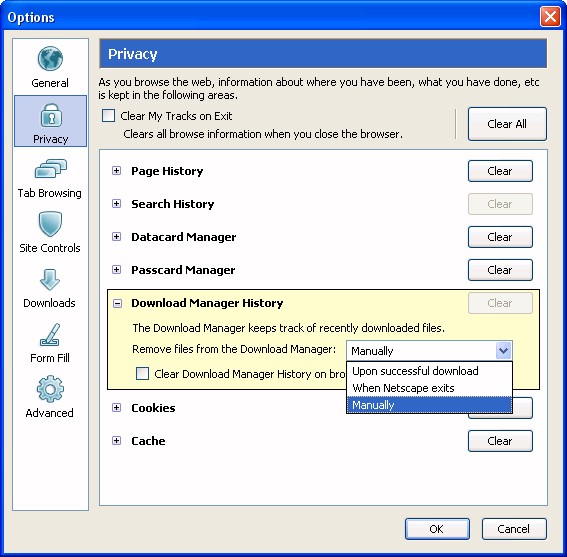567x557 pixels.
Task: Select the Privacy padlock icon
Action: point(51,115)
